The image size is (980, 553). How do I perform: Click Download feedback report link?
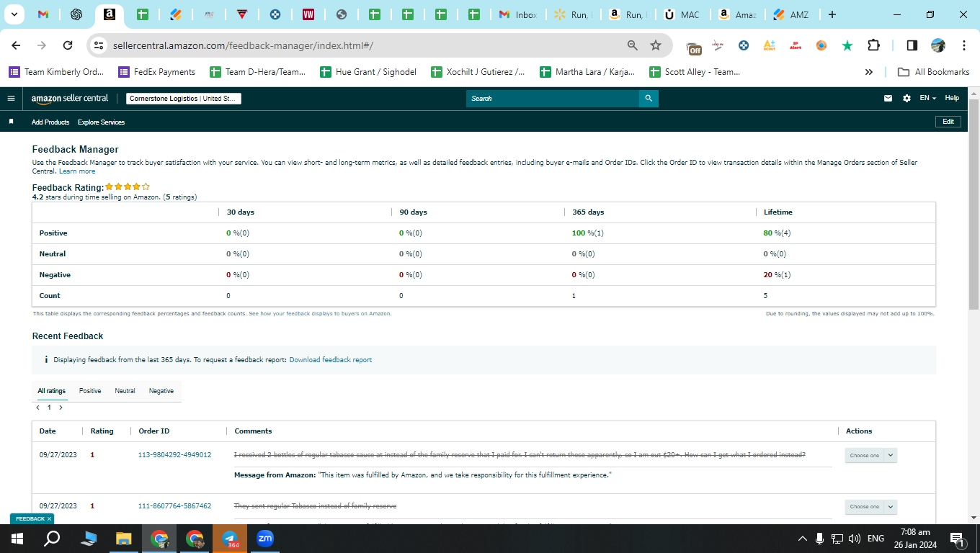click(331, 360)
